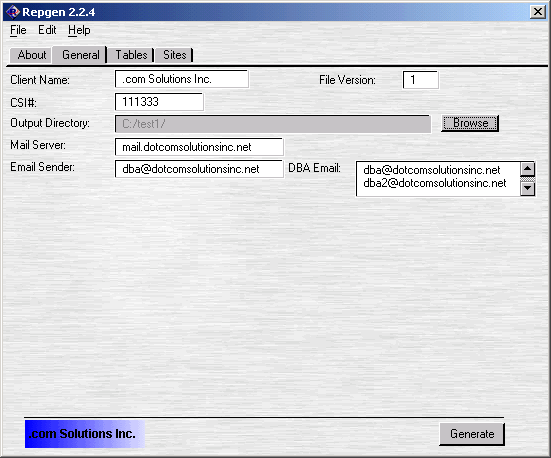Click the Client Name label
The image size is (551, 458).
(40, 80)
